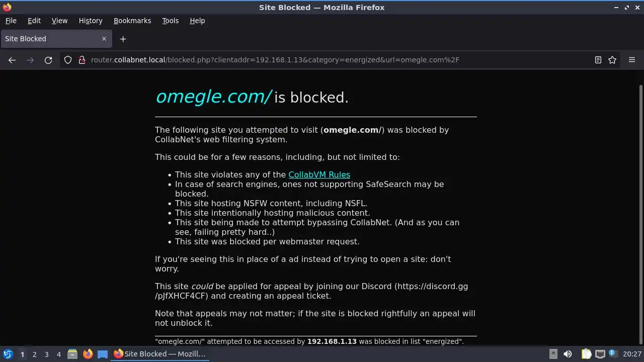
Task: Click the 20:27 clock in taskbar
Action: coord(632,354)
